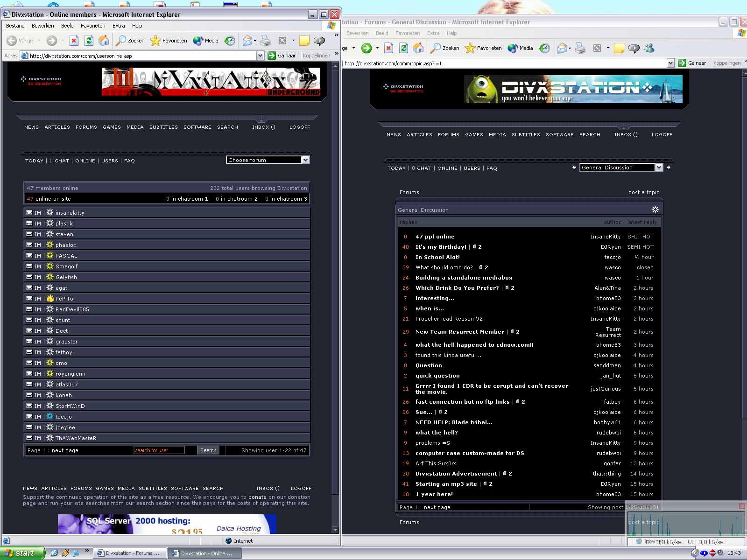Open left browser address bar dropdown

pyautogui.click(x=261, y=56)
